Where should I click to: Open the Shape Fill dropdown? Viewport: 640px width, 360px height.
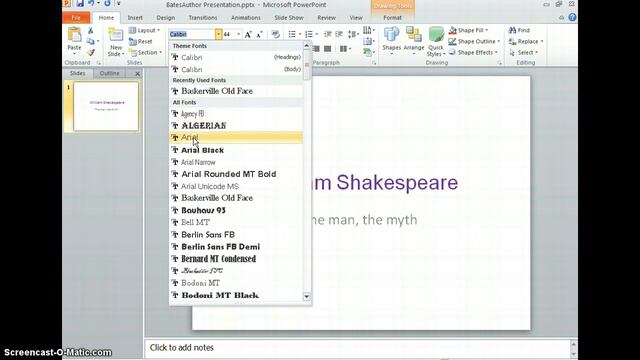click(x=469, y=30)
